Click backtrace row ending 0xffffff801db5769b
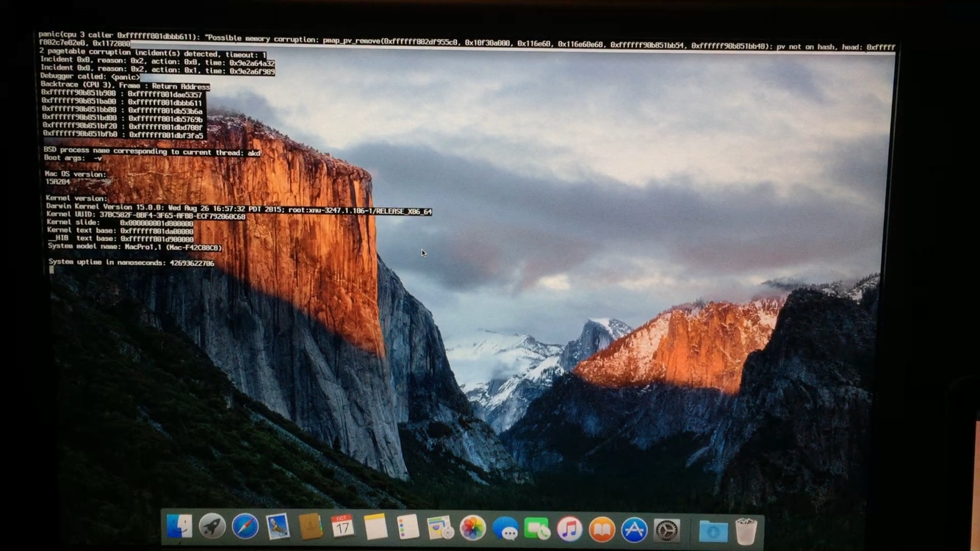Screen dimensions: 980x551 [x=123, y=119]
